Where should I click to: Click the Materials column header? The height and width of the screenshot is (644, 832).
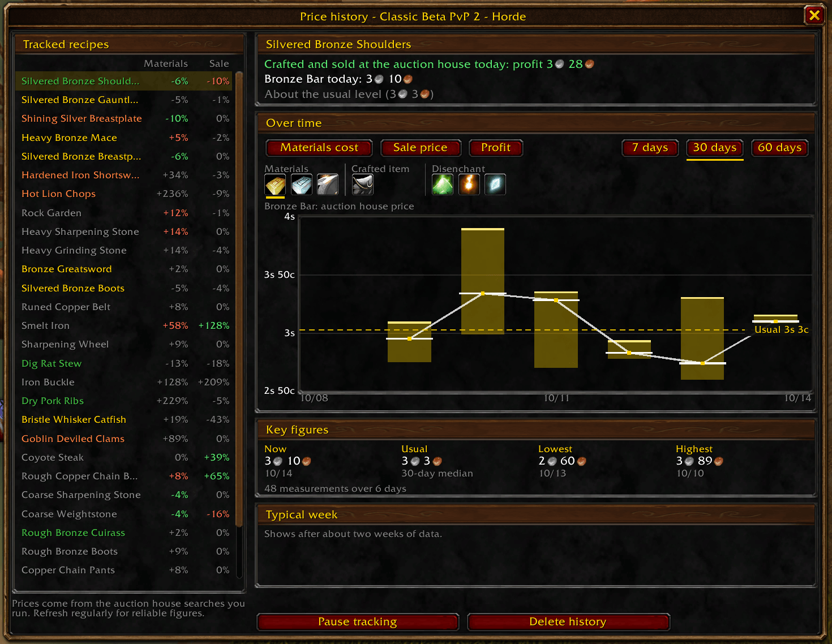click(165, 63)
